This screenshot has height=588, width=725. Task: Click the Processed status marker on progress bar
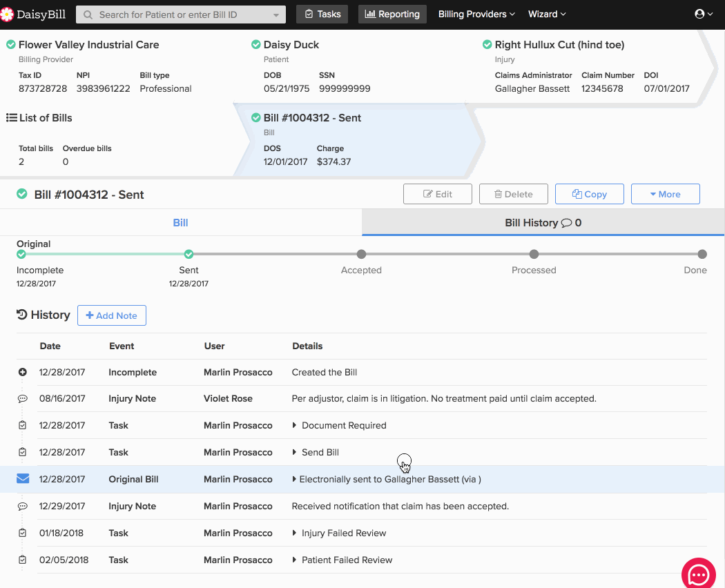click(x=534, y=254)
